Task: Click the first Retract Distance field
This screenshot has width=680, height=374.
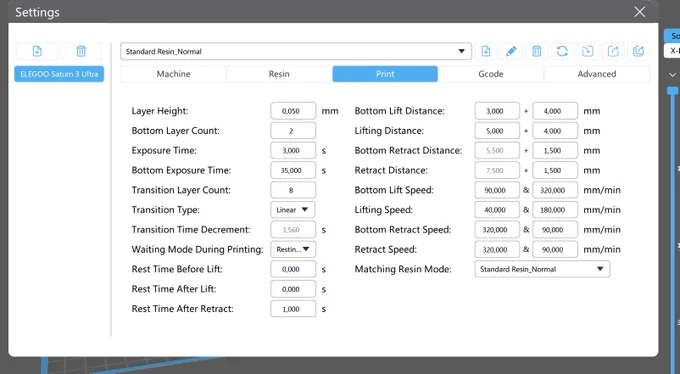Action: pyautogui.click(x=497, y=171)
